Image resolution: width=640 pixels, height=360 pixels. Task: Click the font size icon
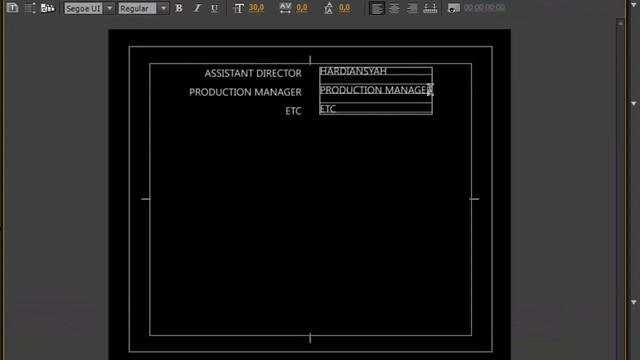[238, 8]
